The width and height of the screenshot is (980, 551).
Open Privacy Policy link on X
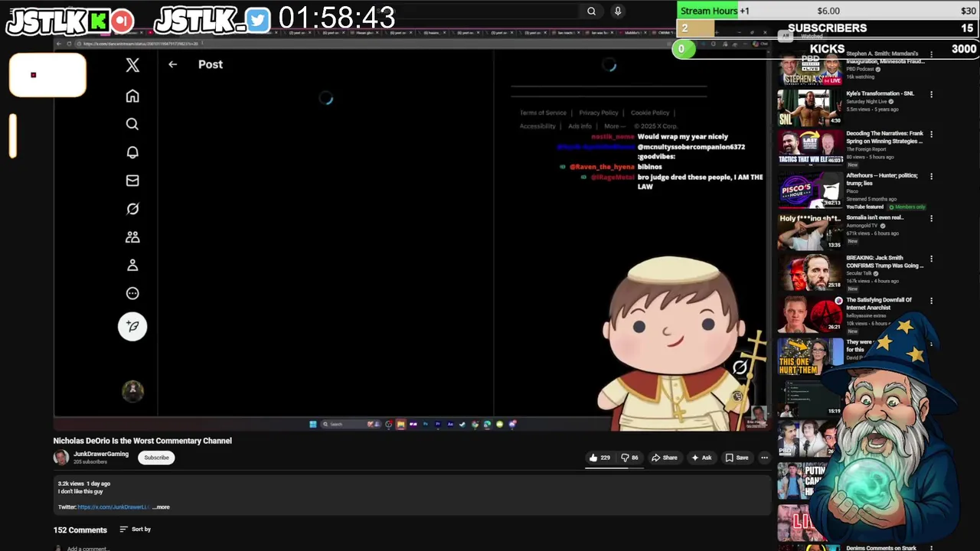pyautogui.click(x=599, y=112)
